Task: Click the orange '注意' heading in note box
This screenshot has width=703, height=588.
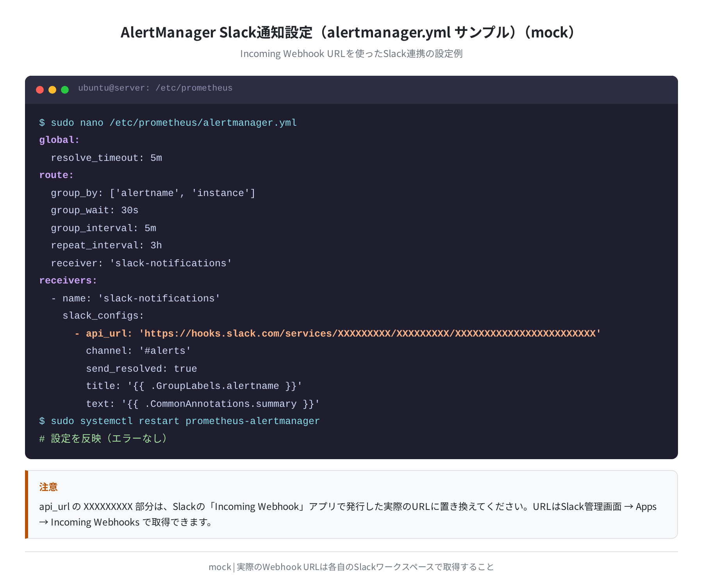Action: (48, 487)
